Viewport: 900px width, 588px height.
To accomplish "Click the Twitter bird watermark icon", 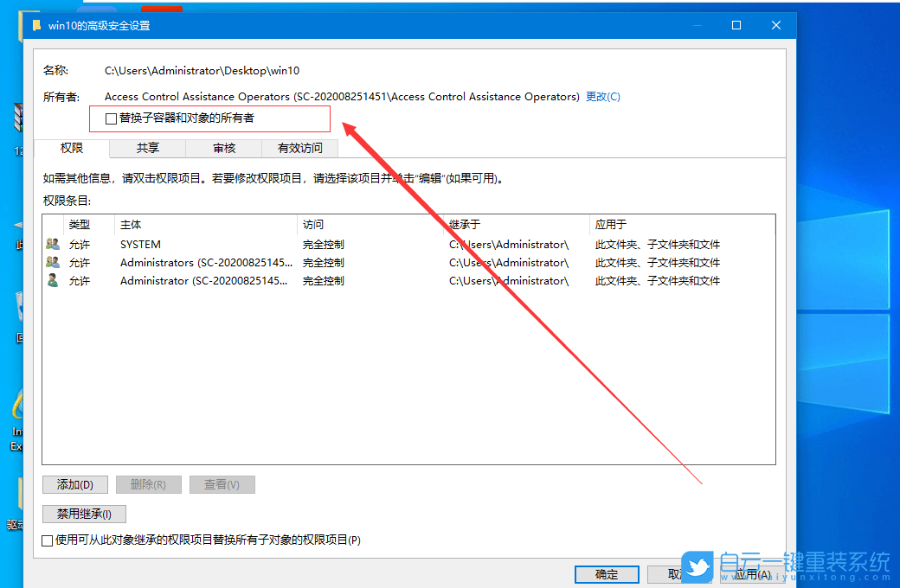I will point(697,569).
